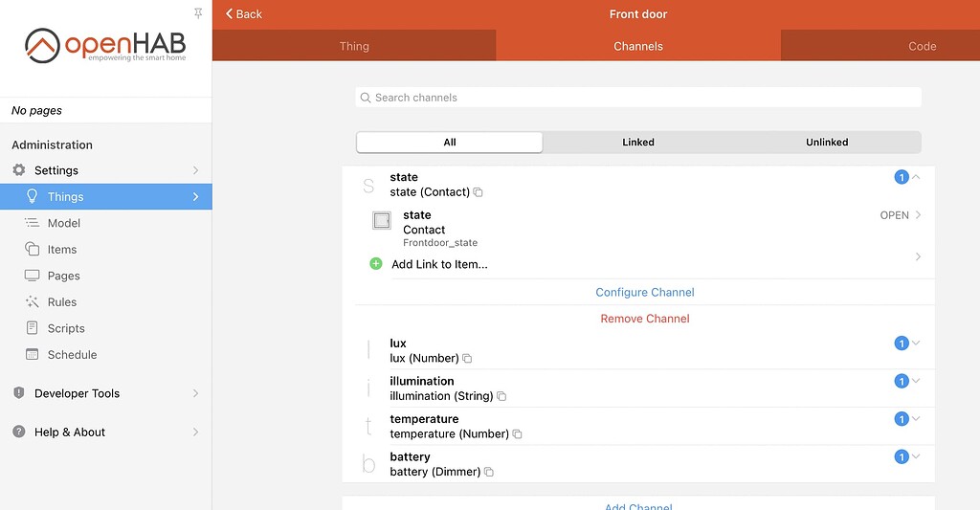Copy the battery channel ID using copy icon
Screen dimensions: 980x510
[489, 473]
